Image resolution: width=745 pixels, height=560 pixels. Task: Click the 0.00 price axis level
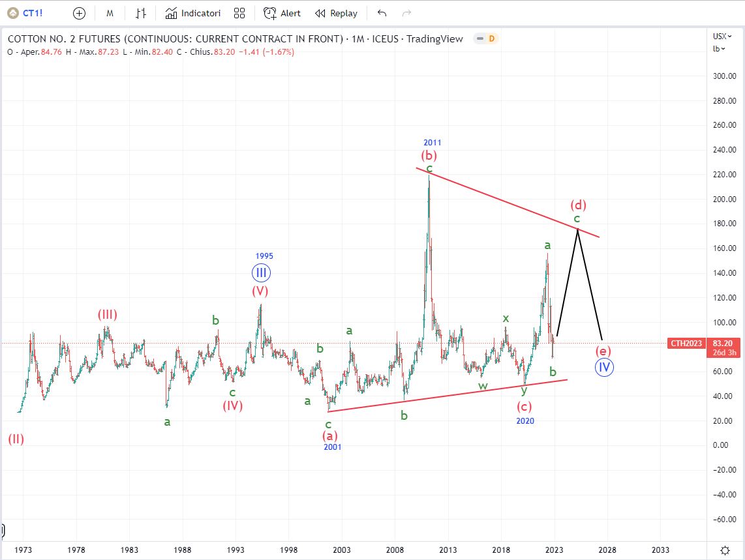(720, 445)
